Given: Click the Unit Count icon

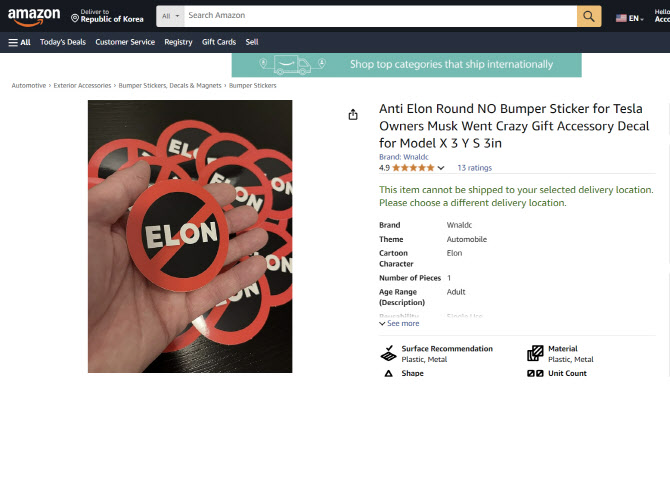Looking at the screenshot, I should coord(535,373).
